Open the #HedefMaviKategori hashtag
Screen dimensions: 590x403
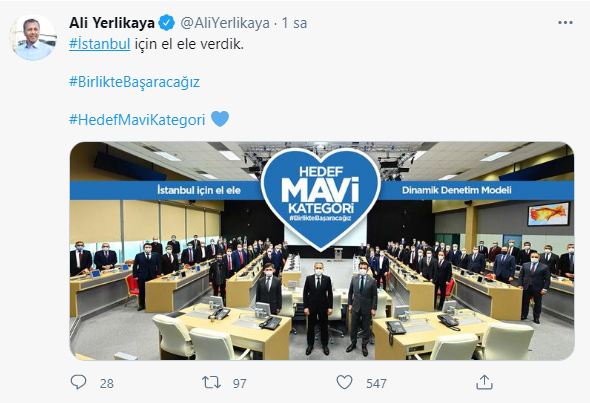click(x=137, y=120)
